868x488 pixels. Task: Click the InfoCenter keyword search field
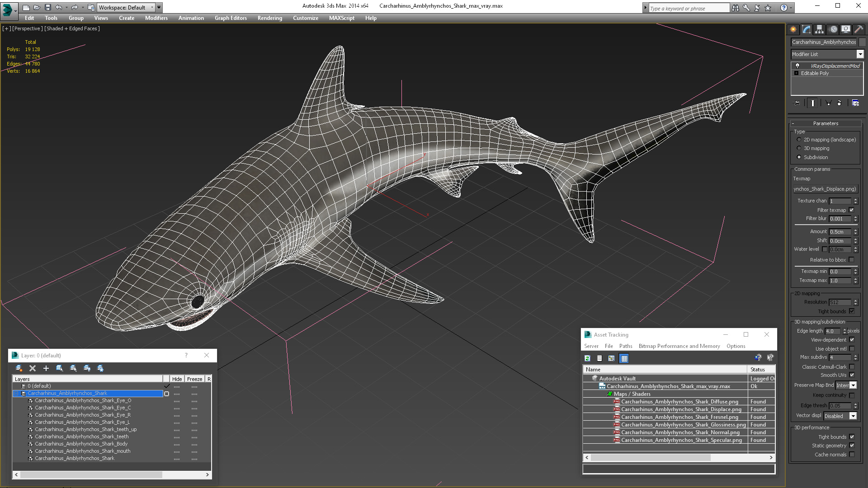click(689, 8)
